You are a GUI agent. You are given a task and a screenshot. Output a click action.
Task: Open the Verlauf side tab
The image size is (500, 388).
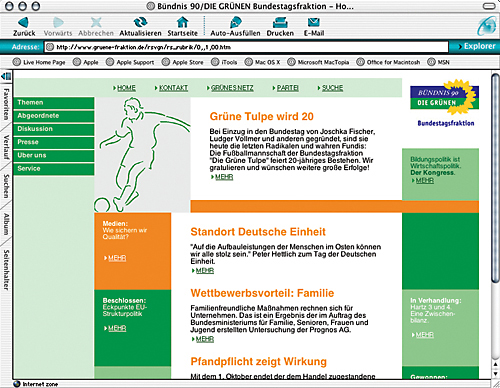coord(6,147)
